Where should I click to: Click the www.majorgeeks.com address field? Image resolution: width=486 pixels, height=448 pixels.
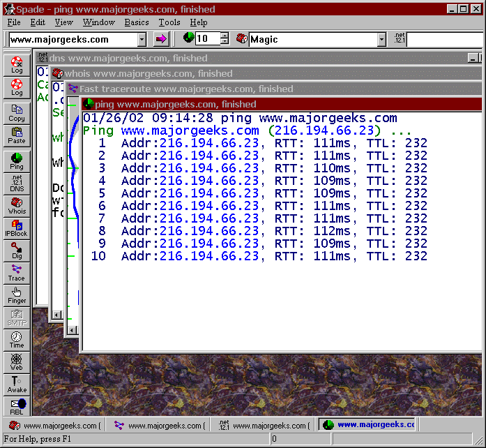pyautogui.click(x=73, y=39)
